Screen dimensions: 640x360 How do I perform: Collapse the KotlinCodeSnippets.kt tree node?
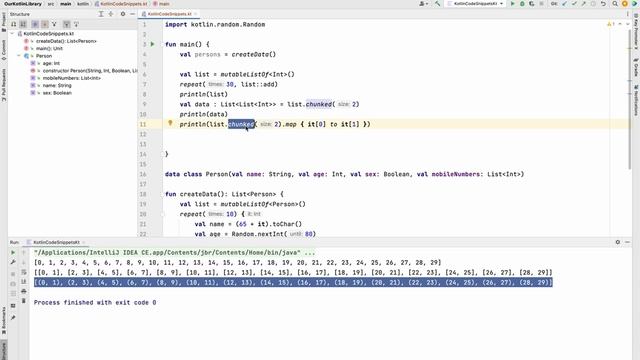point(12,34)
